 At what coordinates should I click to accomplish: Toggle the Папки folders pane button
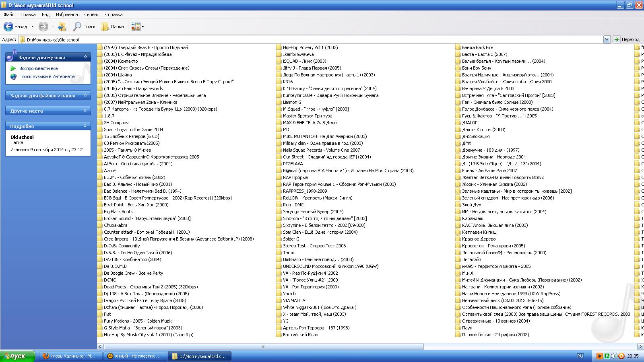112,27
